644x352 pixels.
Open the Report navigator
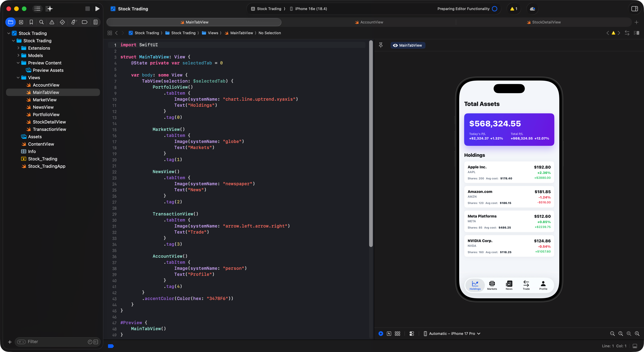[x=95, y=22]
